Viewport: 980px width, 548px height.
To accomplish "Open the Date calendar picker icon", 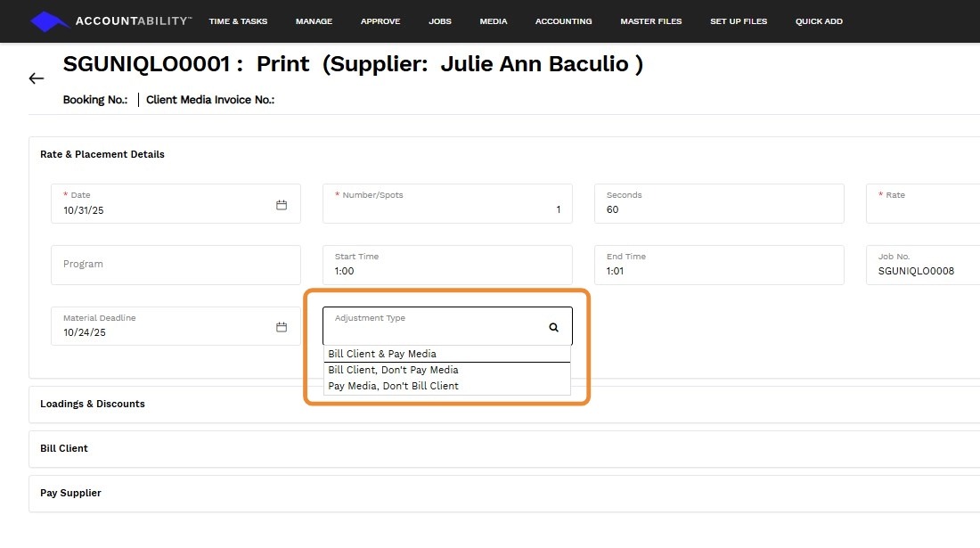I will (282, 205).
